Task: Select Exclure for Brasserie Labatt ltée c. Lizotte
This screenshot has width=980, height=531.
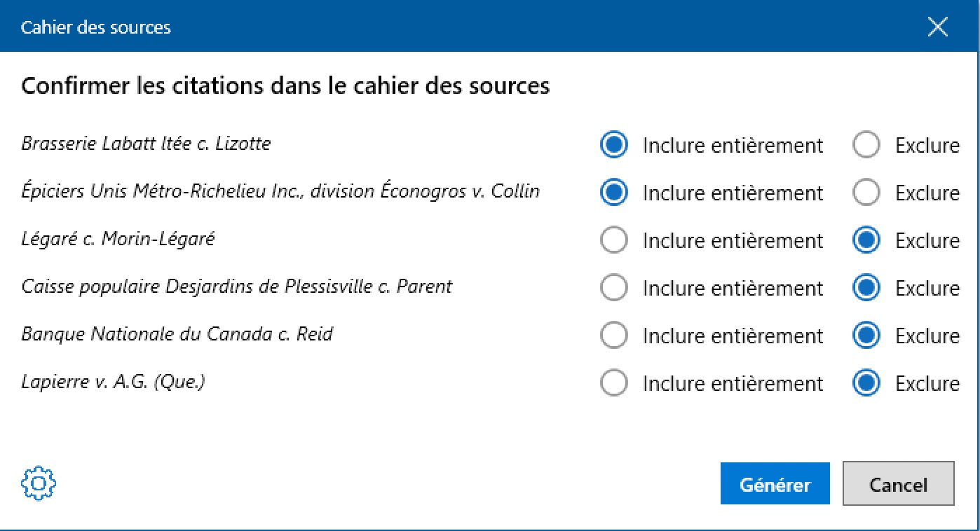Action: pos(866,145)
